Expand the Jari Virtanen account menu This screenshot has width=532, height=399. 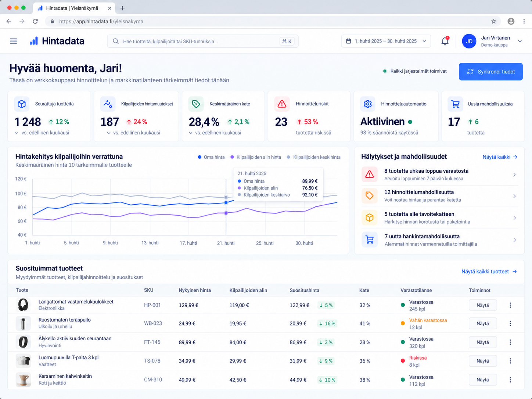coord(520,41)
